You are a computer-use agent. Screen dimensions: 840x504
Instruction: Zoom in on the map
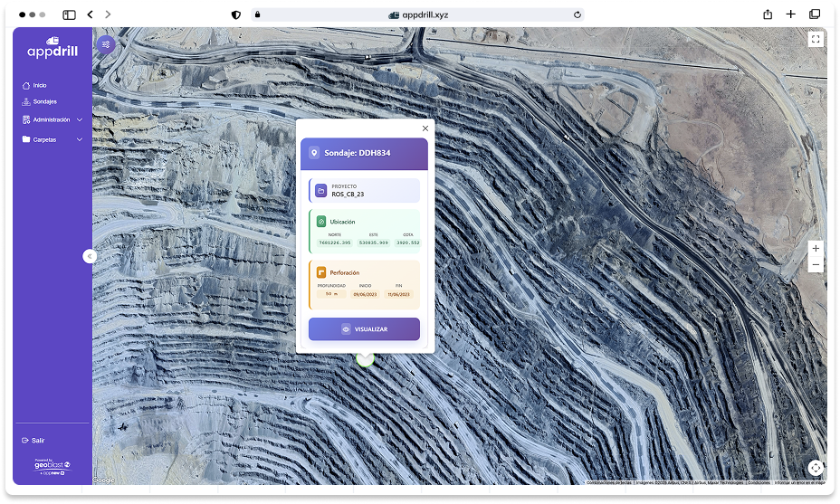(816, 248)
